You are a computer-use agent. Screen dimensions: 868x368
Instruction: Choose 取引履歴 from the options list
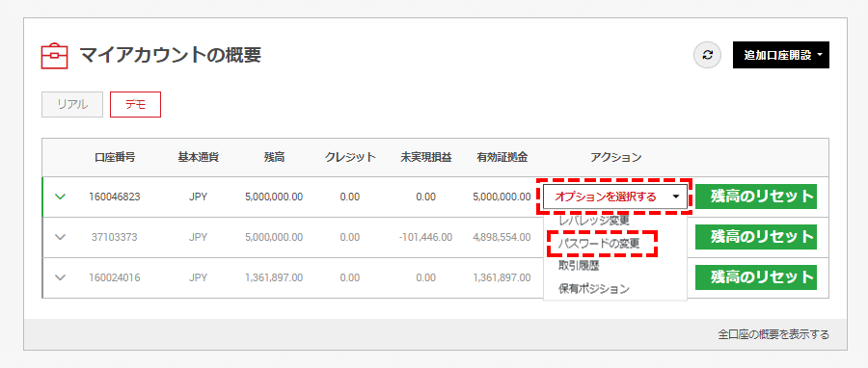[x=579, y=266]
